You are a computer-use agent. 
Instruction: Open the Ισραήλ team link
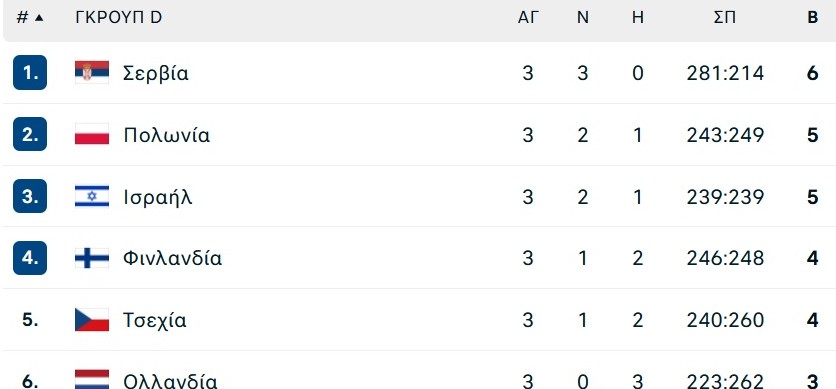[157, 197]
